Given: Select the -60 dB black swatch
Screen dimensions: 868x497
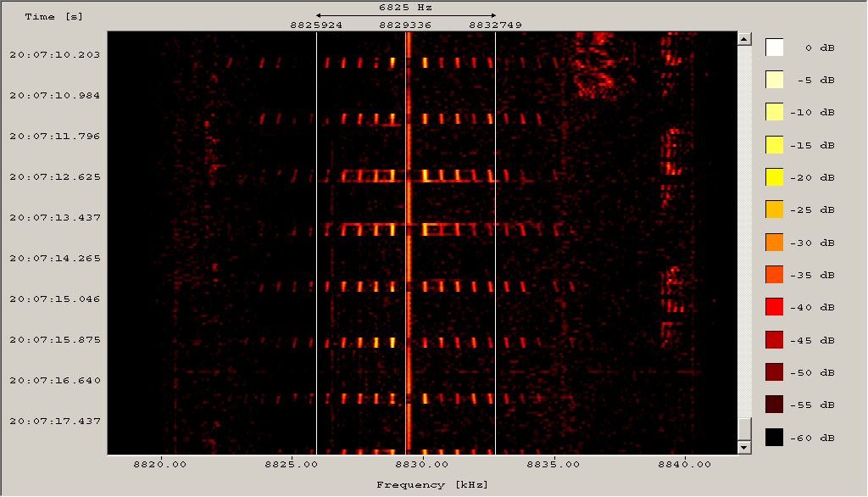Looking at the screenshot, I should pyautogui.click(x=775, y=437).
